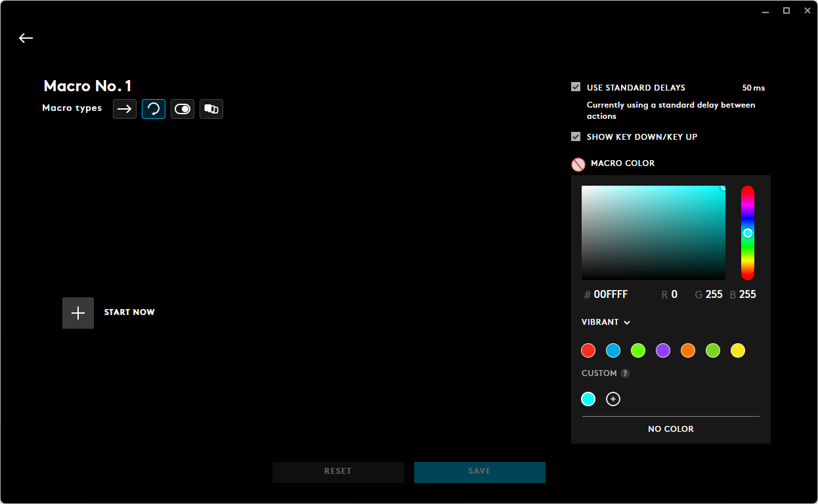
Task: Expand the Vibrant palette dropdown
Action: (x=606, y=322)
